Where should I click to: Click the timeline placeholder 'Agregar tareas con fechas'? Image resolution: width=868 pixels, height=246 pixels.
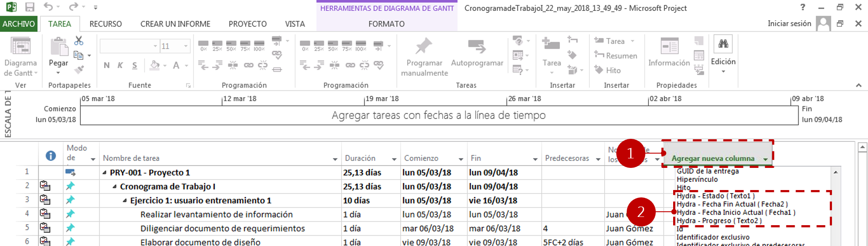pyautogui.click(x=439, y=115)
